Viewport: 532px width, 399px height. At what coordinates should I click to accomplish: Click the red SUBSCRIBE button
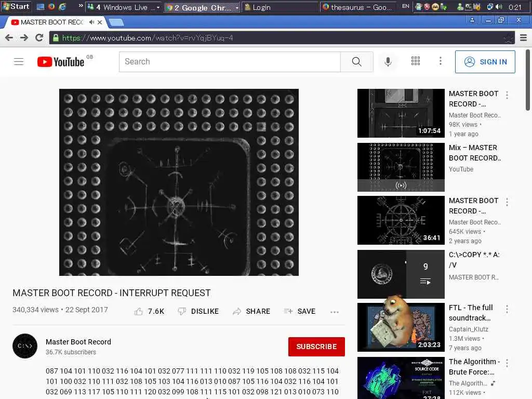pos(316,347)
